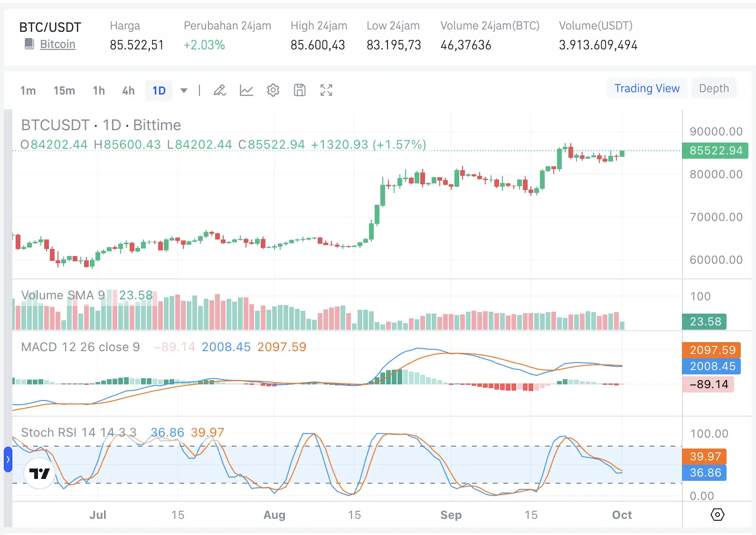The image size is (756, 535).
Task: Click the Bitcoin book icon
Action: [29, 44]
